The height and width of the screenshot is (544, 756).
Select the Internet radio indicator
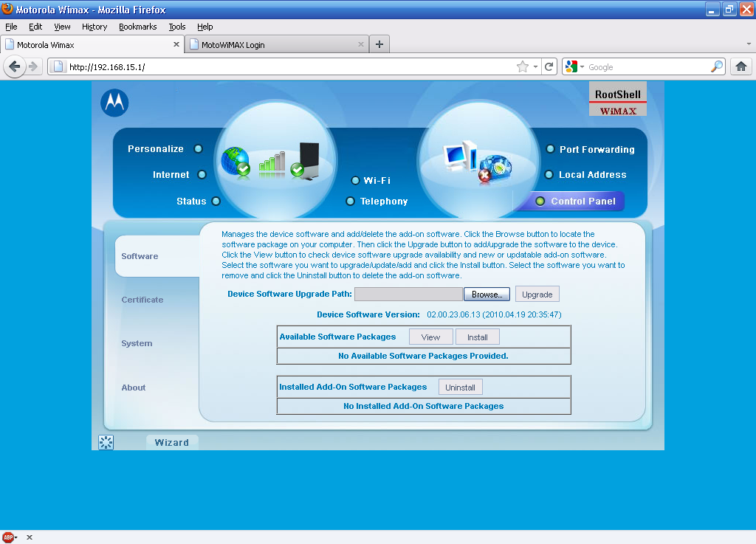point(202,174)
